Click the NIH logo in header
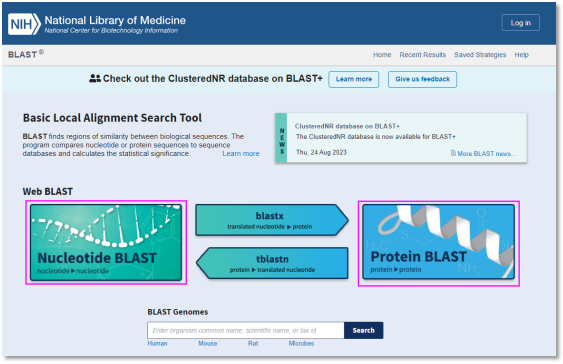563x364 pixels. tap(24, 24)
